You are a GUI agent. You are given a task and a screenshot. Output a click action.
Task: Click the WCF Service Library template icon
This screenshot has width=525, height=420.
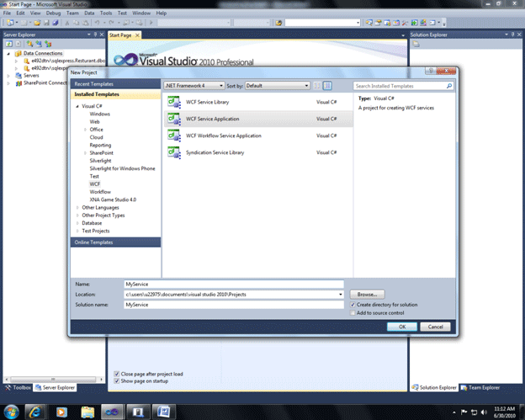pos(174,102)
